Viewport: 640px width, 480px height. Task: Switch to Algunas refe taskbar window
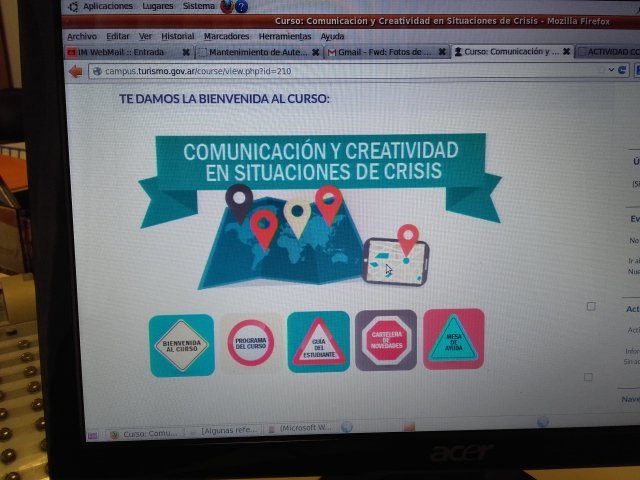tap(225, 431)
